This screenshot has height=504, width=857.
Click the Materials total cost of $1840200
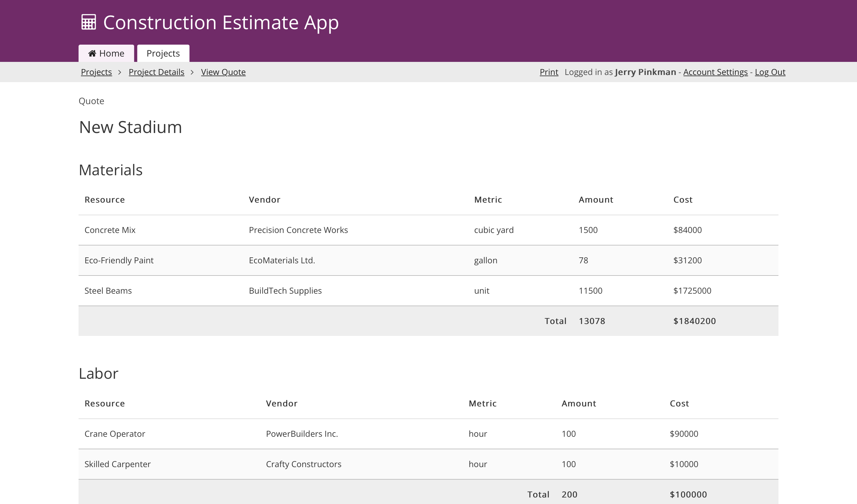point(695,321)
